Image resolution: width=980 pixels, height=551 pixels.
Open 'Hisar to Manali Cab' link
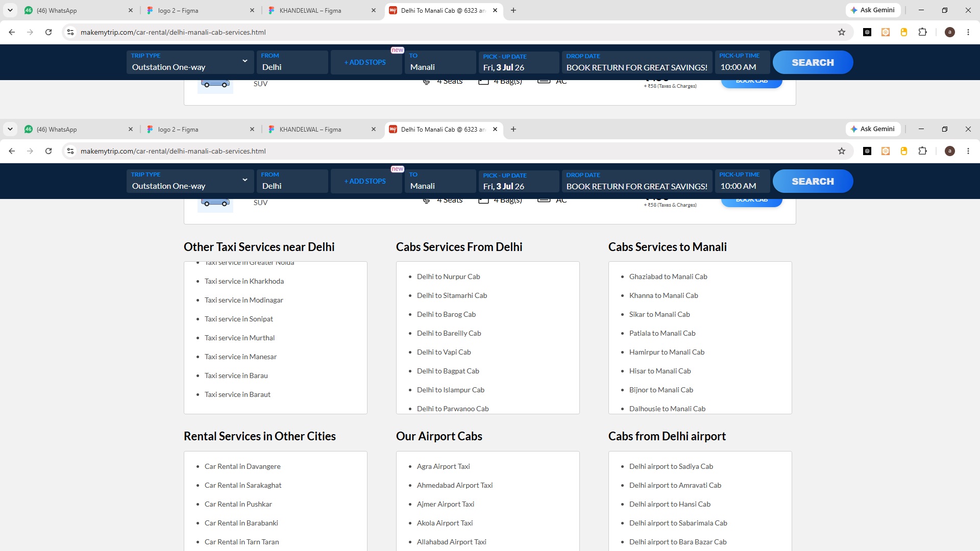pos(660,371)
